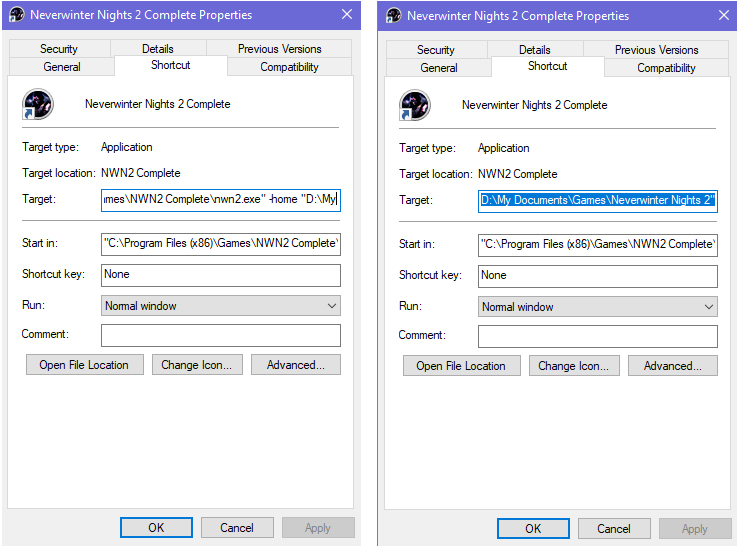Click Start in field in left window
Viewport: 739px width, 546px height.
click(221, 244)
